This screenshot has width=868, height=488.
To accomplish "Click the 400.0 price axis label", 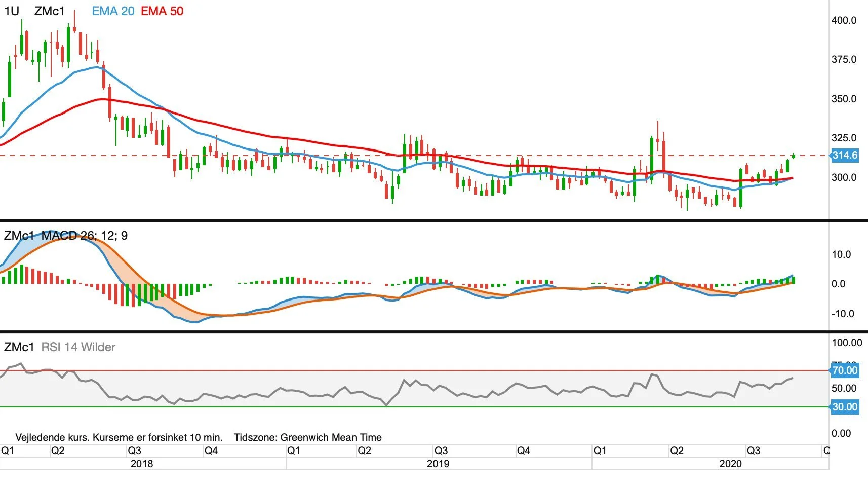I will click(x=844, y=20).
